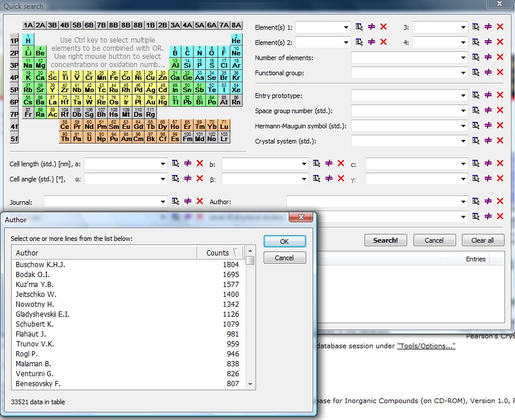Click not-equal icon beside Element(s) 2
This screenshot has width=515, height=420.
coord(372,42)
